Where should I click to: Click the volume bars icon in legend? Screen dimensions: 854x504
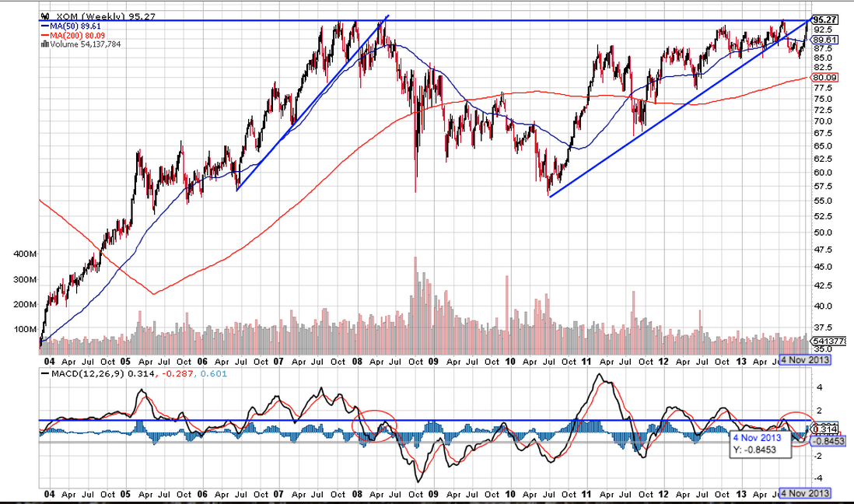click(44, 44)
